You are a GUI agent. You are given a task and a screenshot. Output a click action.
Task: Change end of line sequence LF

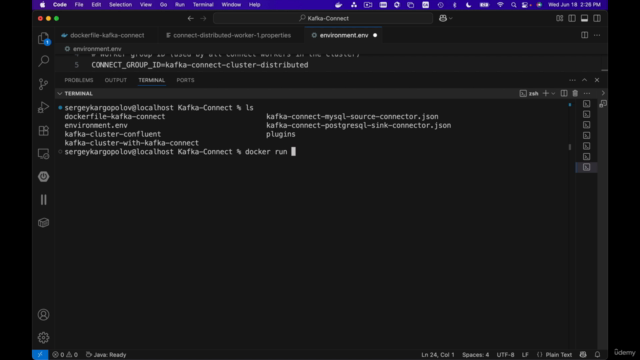click(525, 355)
